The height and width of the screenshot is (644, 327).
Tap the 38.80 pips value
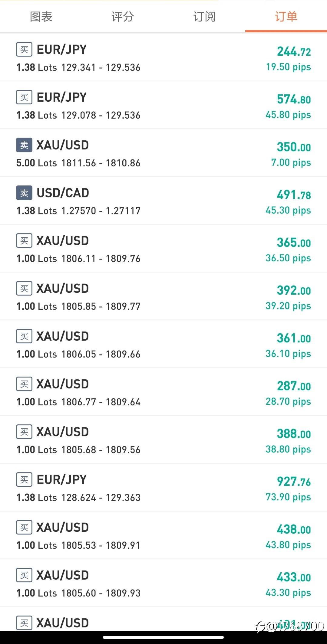point(288,449)
